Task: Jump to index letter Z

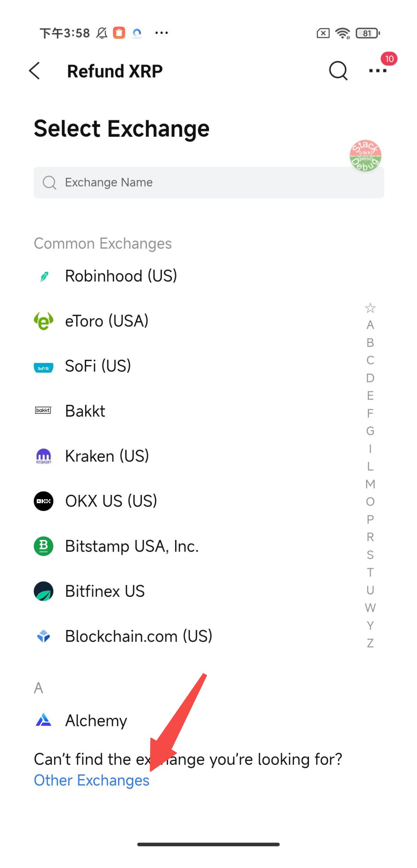Action: [370, 643]
